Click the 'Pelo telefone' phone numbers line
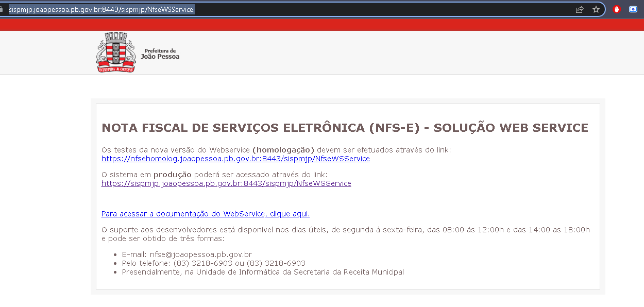The width and height of the screenshot is (644, 307). (213, 263)
